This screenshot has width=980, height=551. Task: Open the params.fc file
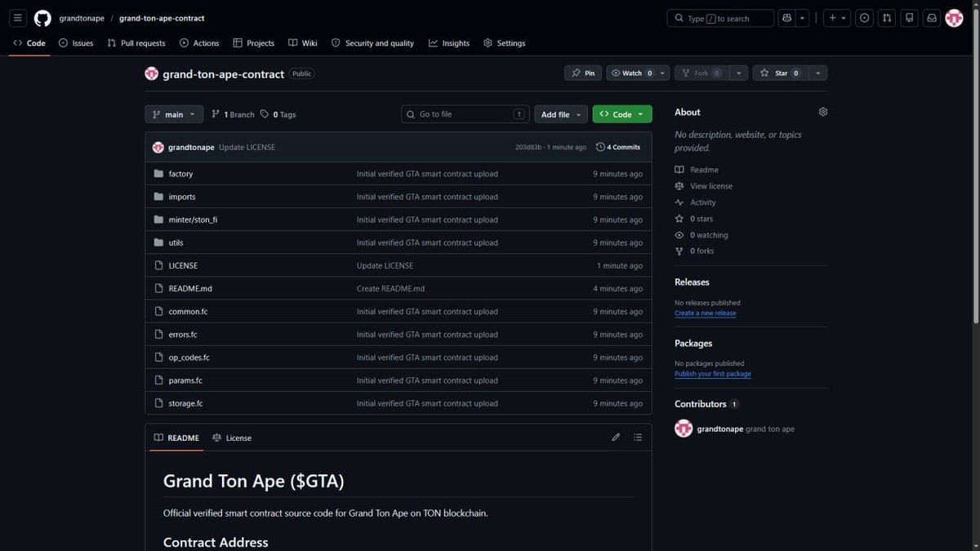tap(185, 380)
